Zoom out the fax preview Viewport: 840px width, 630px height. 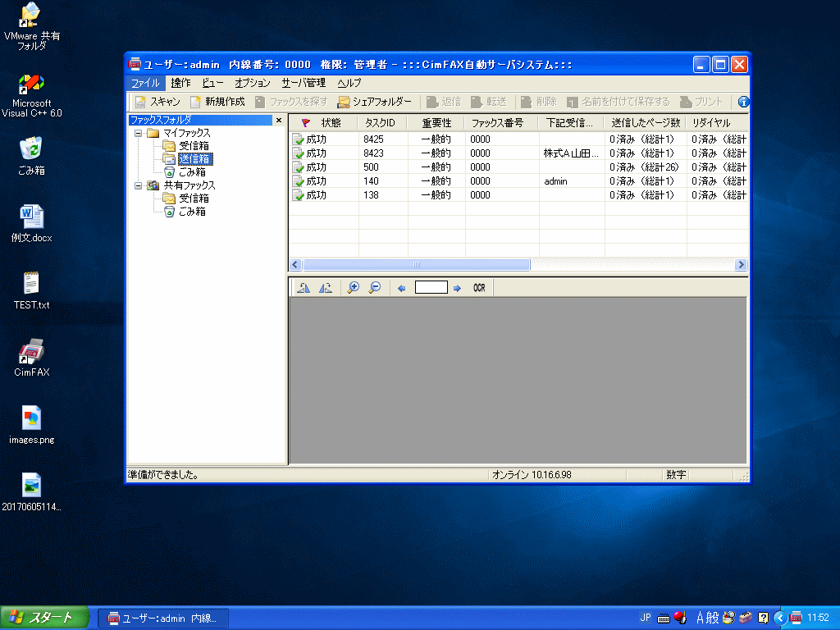tap(375, 288)
